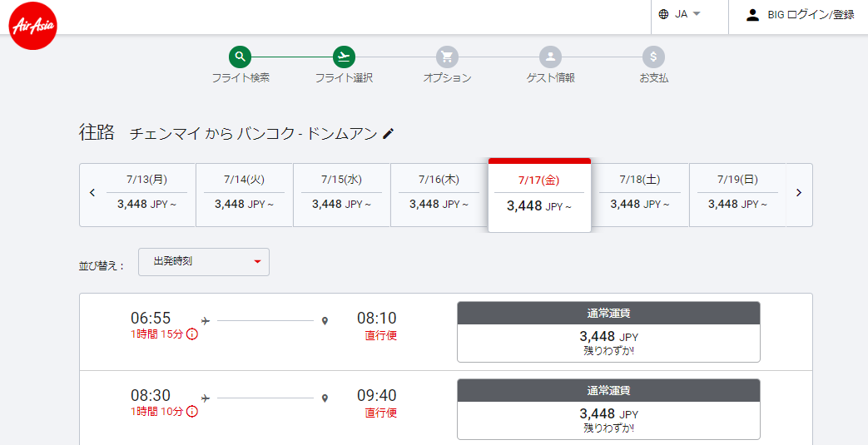Click the AirAsia logo
The image size is (868, 445).
tap(33, 26)
